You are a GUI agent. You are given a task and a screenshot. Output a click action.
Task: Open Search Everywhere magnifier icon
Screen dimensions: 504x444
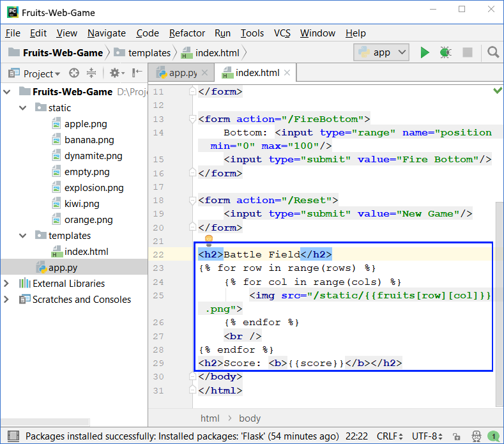pos(493,52)
